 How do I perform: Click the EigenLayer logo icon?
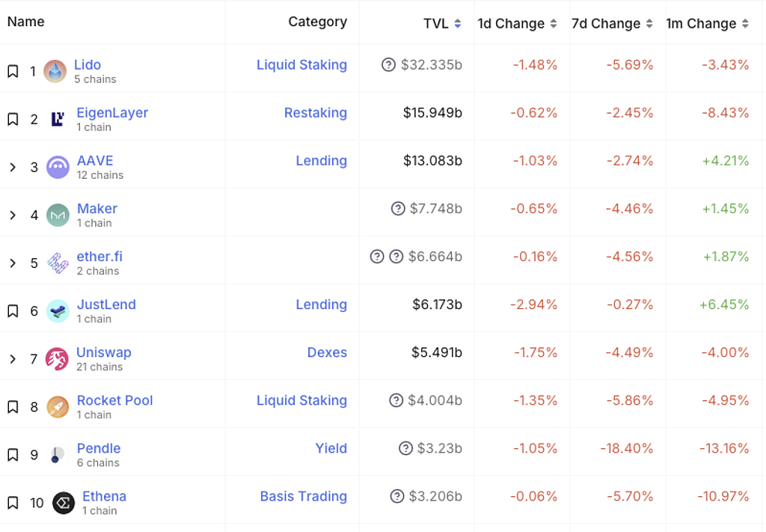pos(58,119)
